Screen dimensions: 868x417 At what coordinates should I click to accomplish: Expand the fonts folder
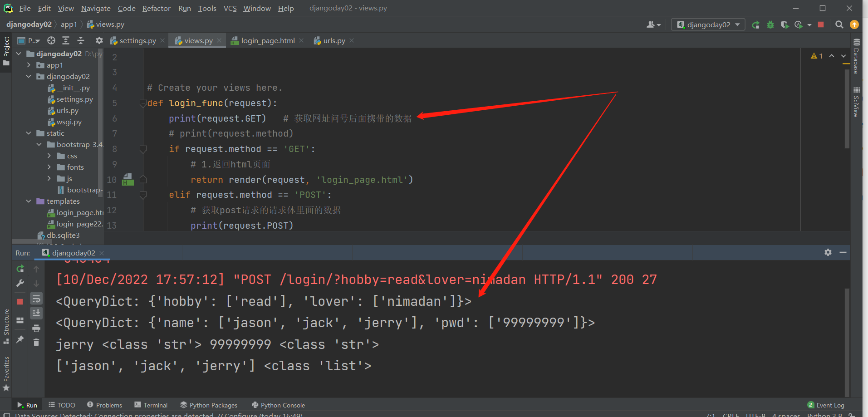(x=49, y=167)
